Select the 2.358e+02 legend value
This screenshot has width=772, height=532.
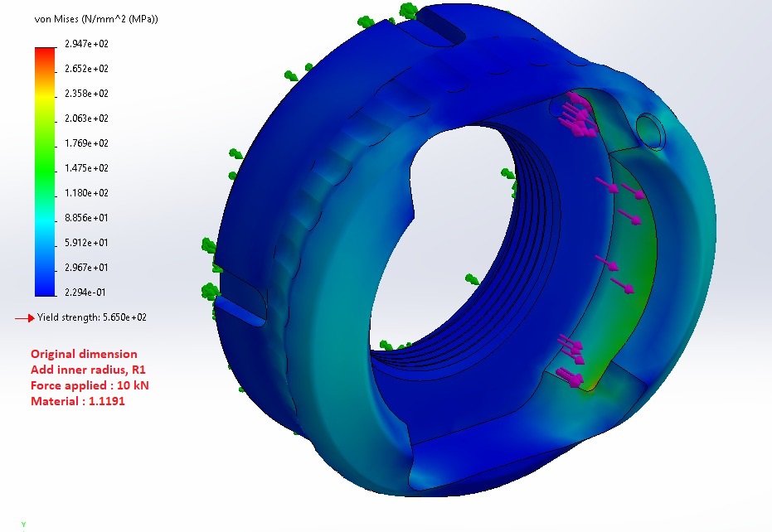86,94
